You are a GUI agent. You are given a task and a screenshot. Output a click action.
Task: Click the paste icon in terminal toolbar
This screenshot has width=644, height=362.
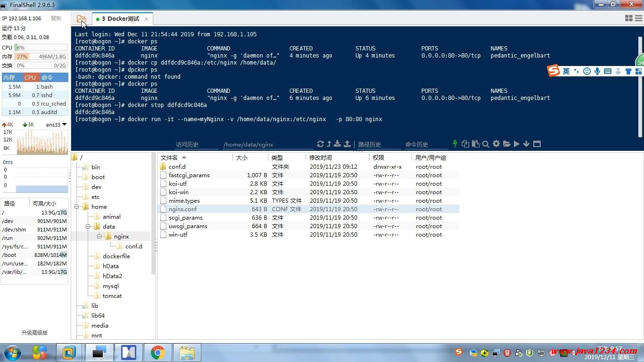pos(476,144)
